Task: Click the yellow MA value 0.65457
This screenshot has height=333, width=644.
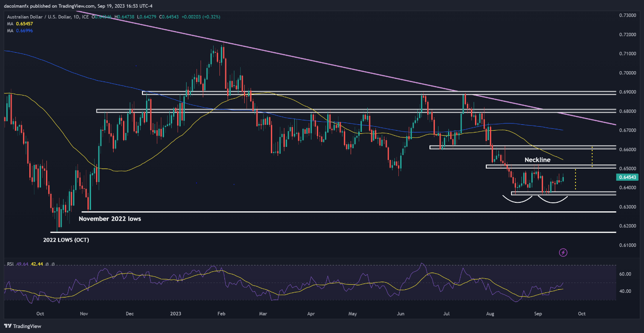Action: coord(24,23)
